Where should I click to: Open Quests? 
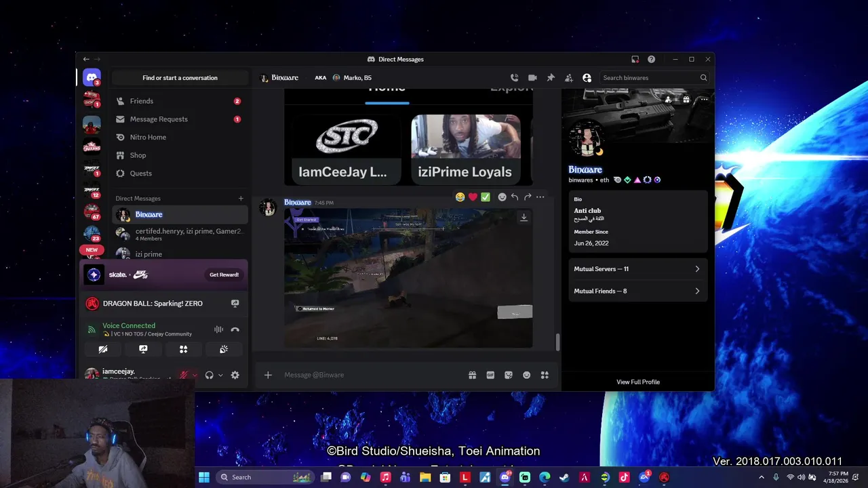click(179, 174)
